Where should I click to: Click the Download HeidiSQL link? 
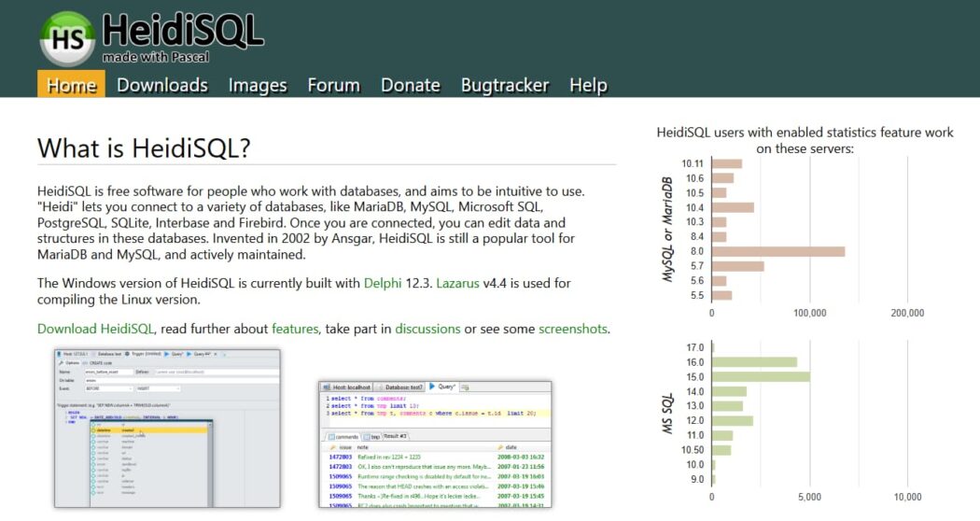(95, 329)
